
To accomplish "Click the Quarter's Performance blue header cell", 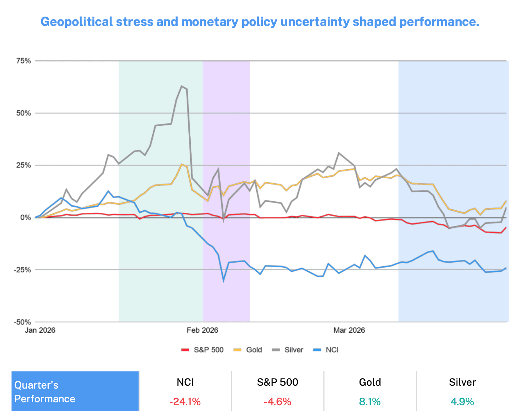I will [75, 391].
